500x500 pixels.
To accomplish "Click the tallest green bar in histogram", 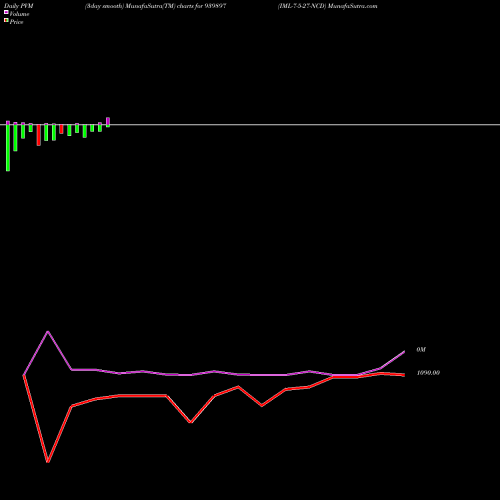I will click(x=8, y=148).
